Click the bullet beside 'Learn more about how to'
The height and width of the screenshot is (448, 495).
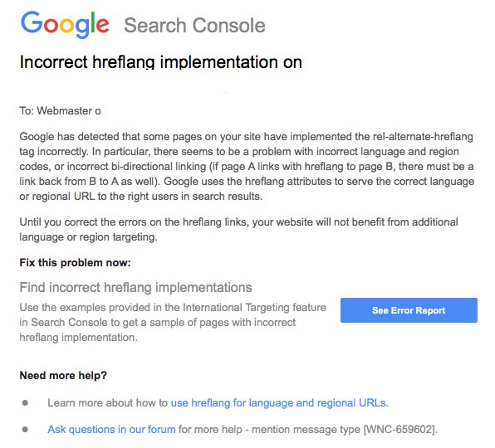coord(25,403)
